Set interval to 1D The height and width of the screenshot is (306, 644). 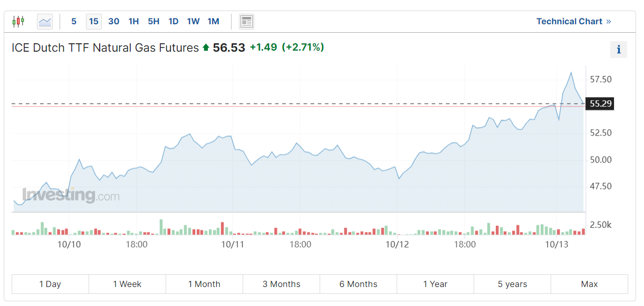(x=174, y=22)
